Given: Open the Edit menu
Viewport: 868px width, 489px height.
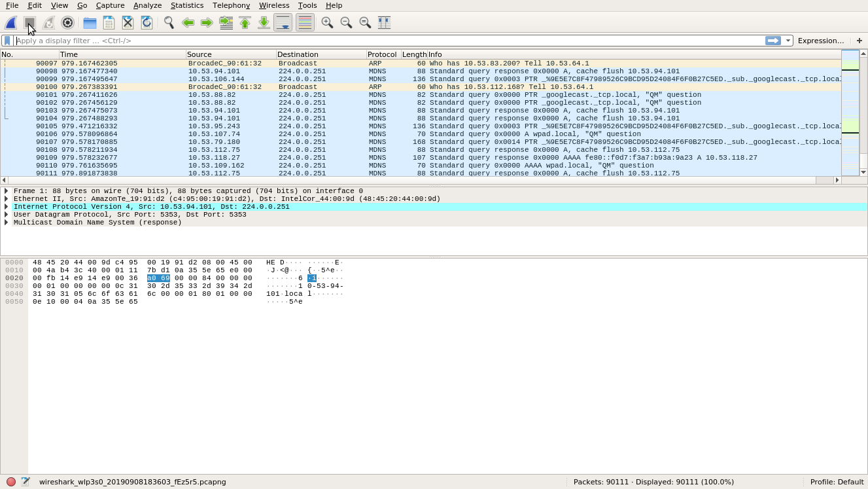Looking at the screenshot, I should [35, 5].
